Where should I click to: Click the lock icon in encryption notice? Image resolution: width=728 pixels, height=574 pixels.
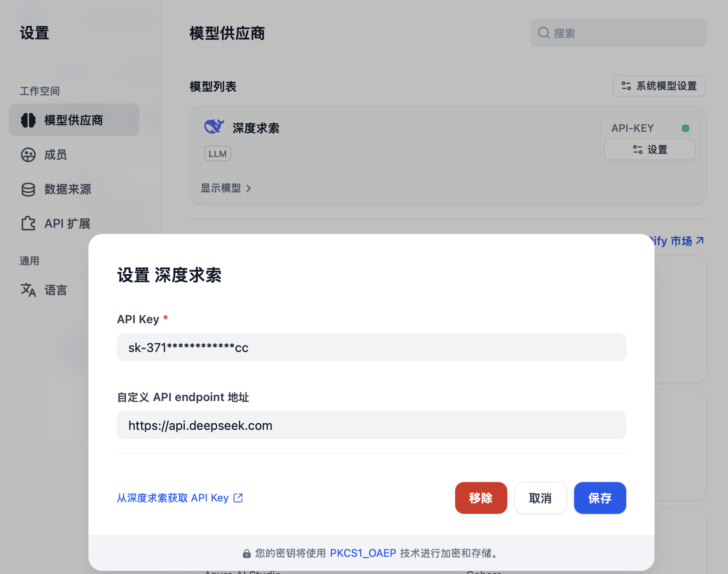(x=247, y=554)
